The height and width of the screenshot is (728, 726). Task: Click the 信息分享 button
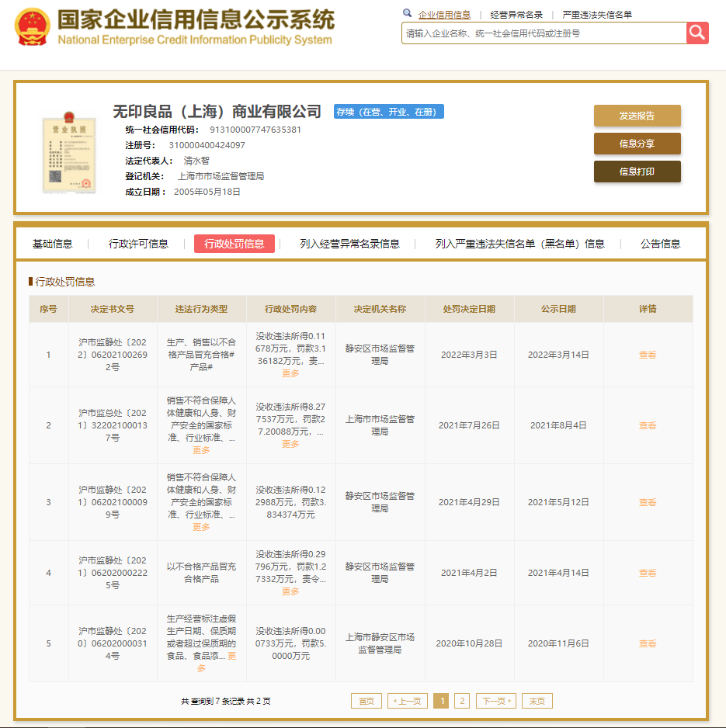tap(637, 144)
